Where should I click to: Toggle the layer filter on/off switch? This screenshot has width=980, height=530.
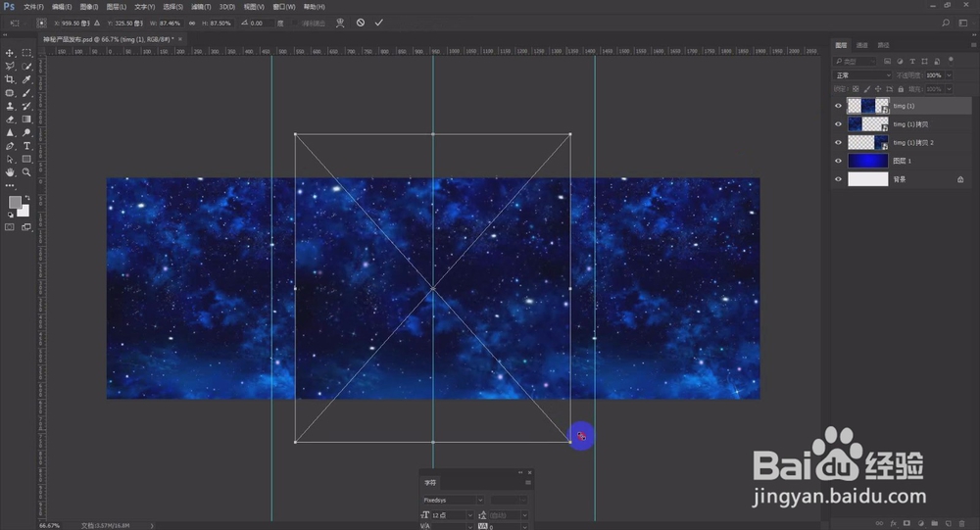coord(951,61)
